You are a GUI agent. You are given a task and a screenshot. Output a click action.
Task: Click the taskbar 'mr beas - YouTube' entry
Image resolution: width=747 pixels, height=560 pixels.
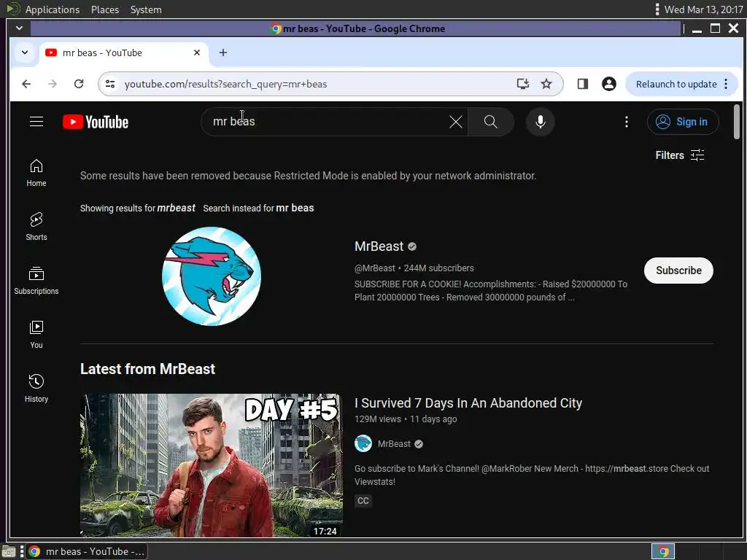(87, 551)
